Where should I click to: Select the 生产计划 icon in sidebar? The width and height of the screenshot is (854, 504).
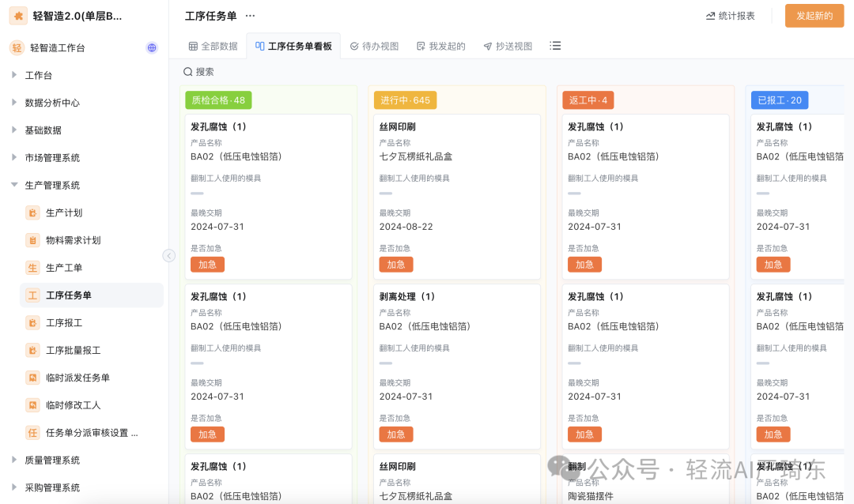pos(32,213)
